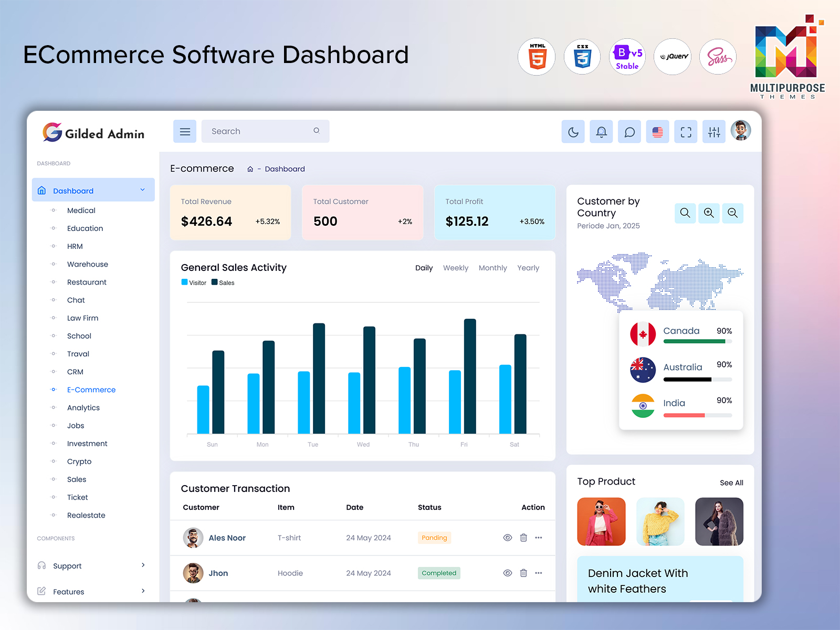The image size is (840, 630).
Task: Delete Jhon transaction trash icon
Action: pos(523,573)
